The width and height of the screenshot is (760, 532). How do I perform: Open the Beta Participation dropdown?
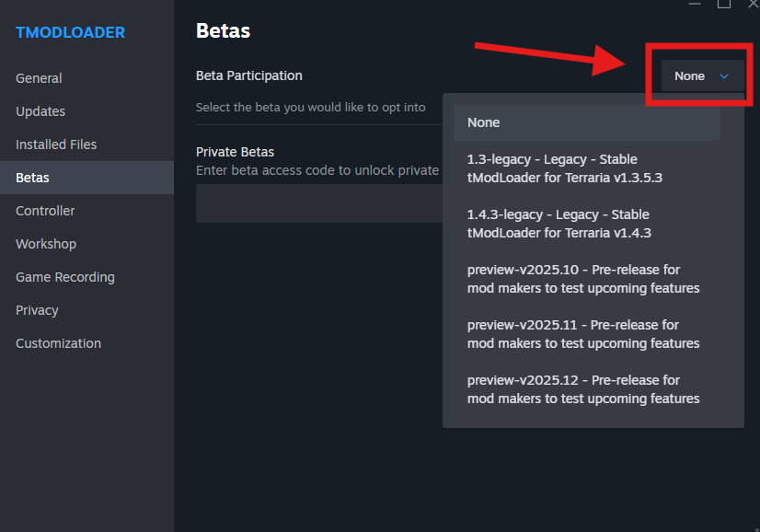(701, 76)
